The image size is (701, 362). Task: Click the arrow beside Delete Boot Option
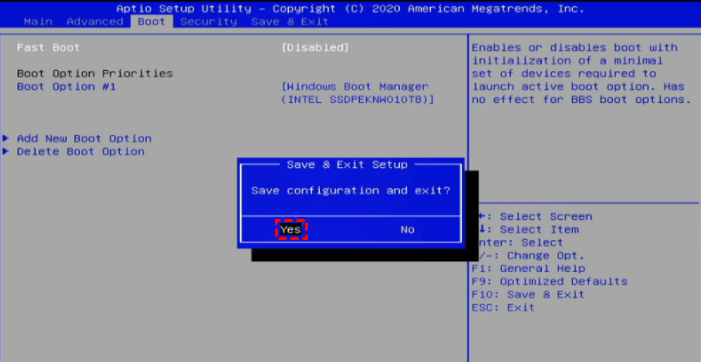point(5,151)
